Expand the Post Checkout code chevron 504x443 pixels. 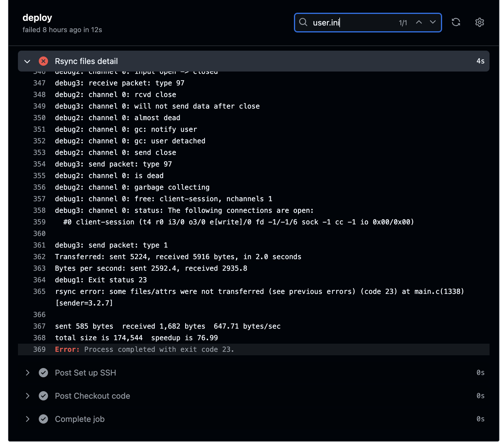click(x=27, y=396)
